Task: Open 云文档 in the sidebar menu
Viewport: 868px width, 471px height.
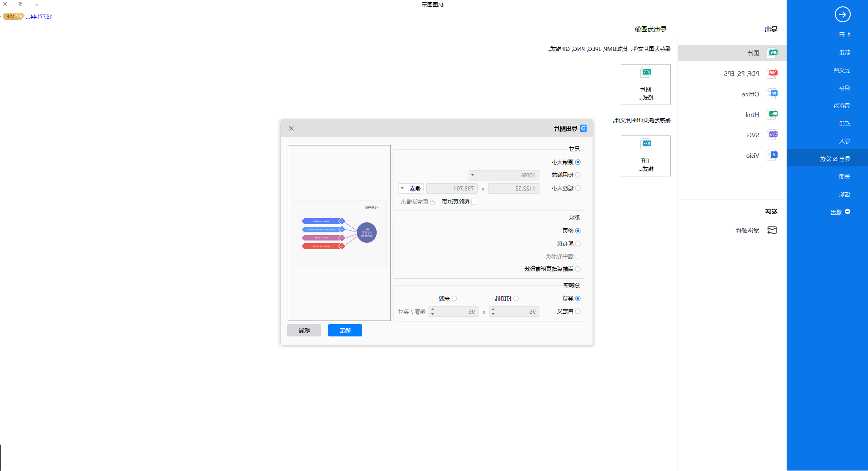Action: click(842, 70)
